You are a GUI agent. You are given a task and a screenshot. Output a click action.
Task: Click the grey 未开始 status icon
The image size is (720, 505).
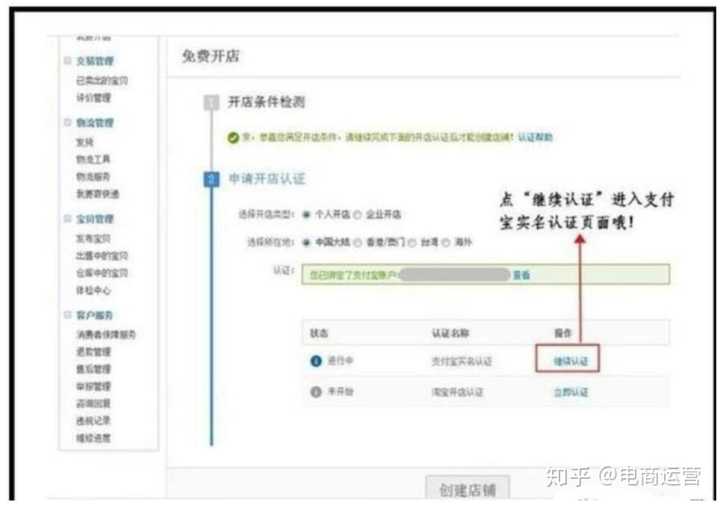[316, 392]
